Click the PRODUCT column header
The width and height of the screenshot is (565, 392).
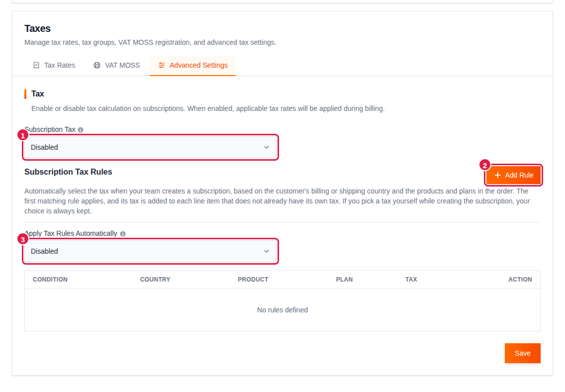(253, 280)
